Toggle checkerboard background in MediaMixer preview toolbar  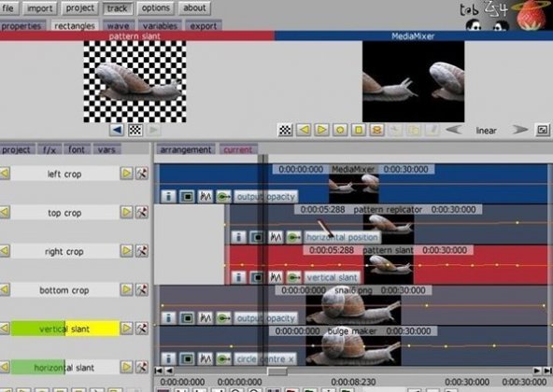(x=285, y=130)
